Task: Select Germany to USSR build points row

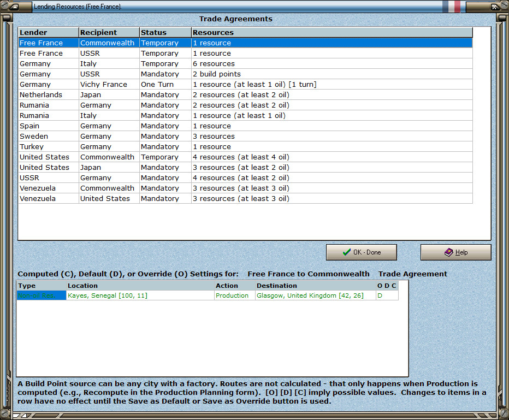Action: [x=245, y=74]
